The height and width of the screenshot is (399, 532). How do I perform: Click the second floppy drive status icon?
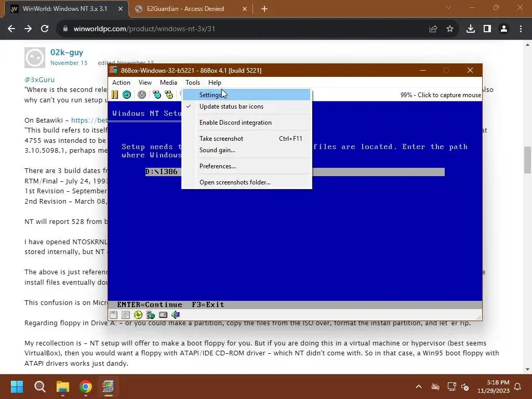click(126, 315)
